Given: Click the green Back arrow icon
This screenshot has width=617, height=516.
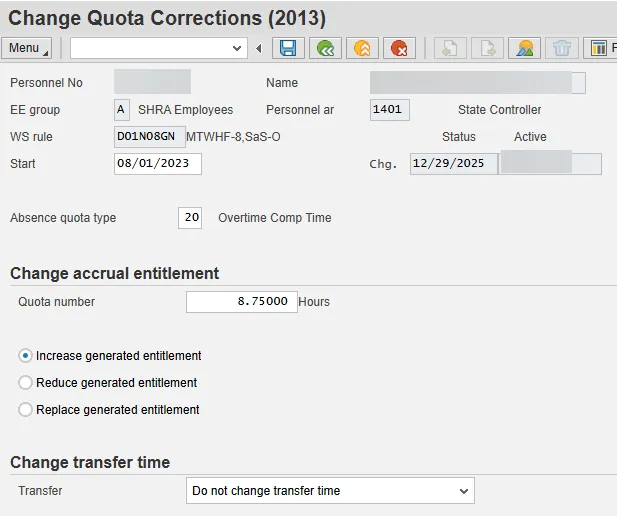Looking at the screenshot, I should pyautogui.click(x=324, y=48).
